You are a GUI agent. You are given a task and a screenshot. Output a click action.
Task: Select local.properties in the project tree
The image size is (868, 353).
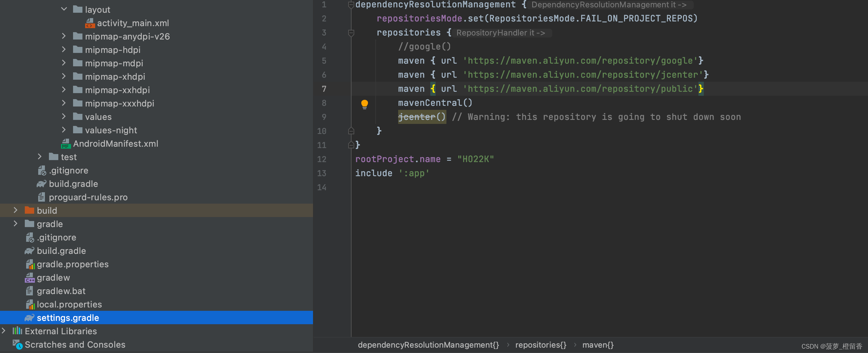[x=69, y=304]
